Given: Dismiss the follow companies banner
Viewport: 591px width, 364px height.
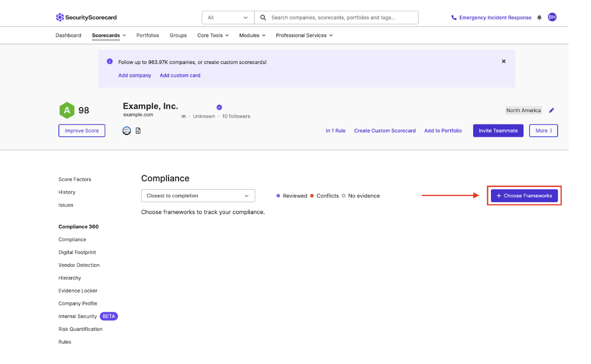Looking at the screenshot, I should 504,61.
